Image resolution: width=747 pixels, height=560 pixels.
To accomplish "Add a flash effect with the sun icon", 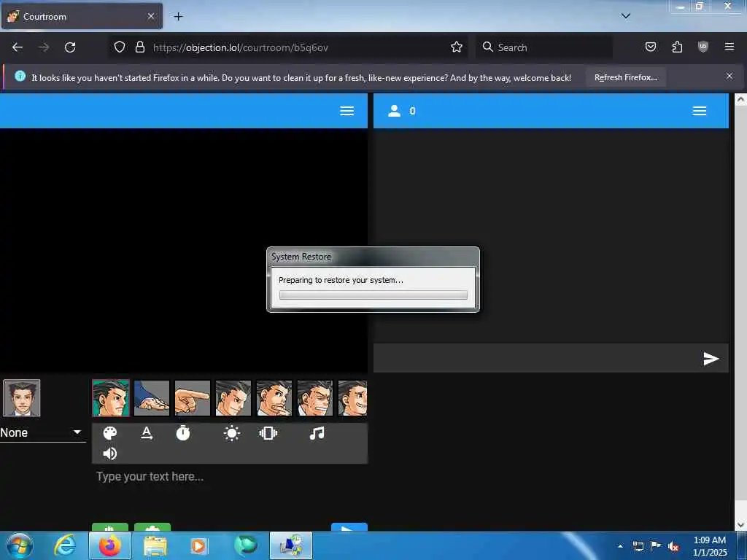I will click(232, 433).
